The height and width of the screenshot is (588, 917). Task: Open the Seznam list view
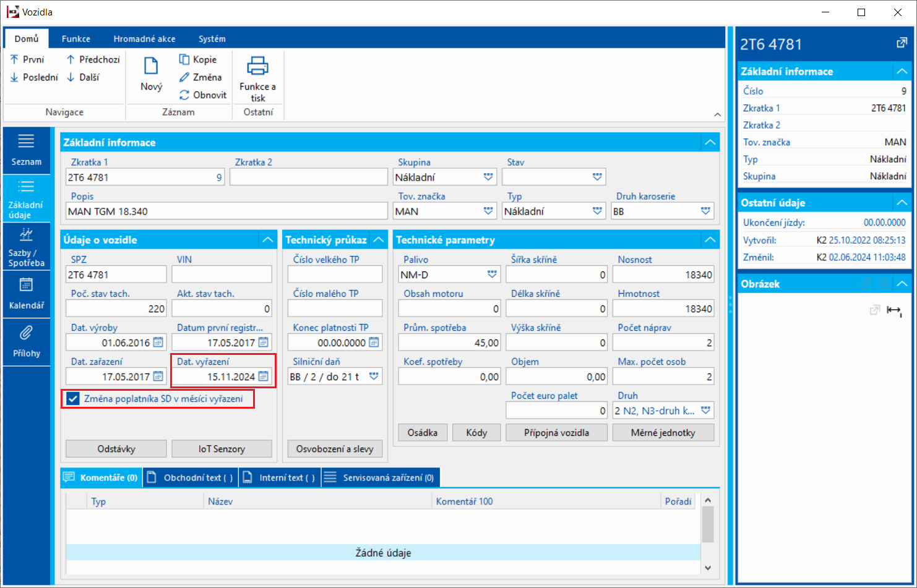coord(27,150)
